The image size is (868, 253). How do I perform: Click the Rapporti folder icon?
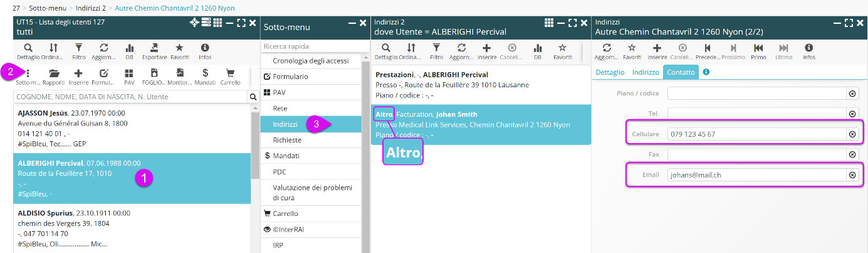point(53,73)
